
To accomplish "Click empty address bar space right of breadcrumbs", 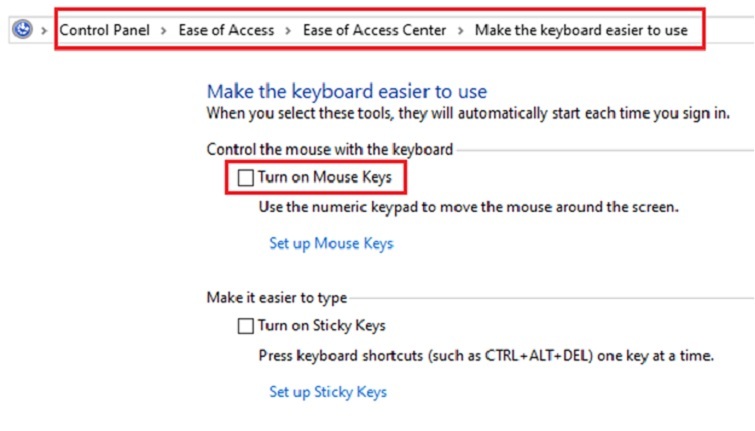I will [728, 30].
